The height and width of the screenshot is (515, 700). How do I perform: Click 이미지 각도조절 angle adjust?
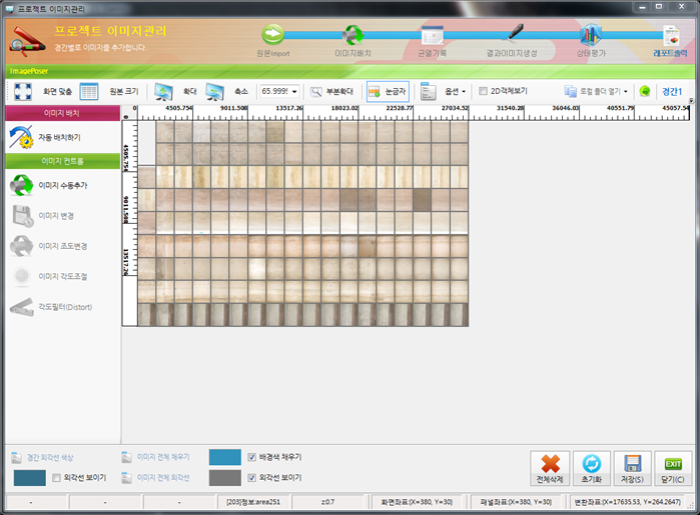tap(49, 276)
